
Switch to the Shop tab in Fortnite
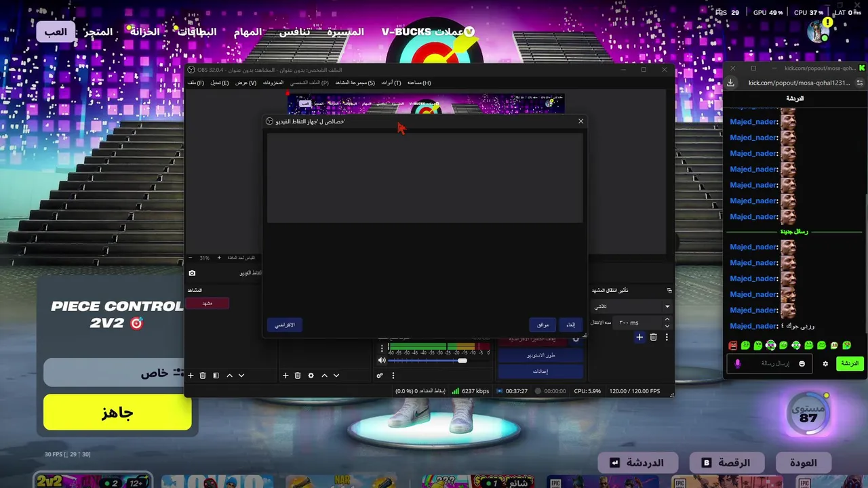coord(98,32)
